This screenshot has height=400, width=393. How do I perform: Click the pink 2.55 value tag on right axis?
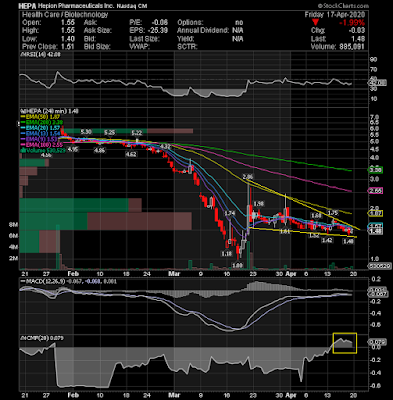(375, 191)
